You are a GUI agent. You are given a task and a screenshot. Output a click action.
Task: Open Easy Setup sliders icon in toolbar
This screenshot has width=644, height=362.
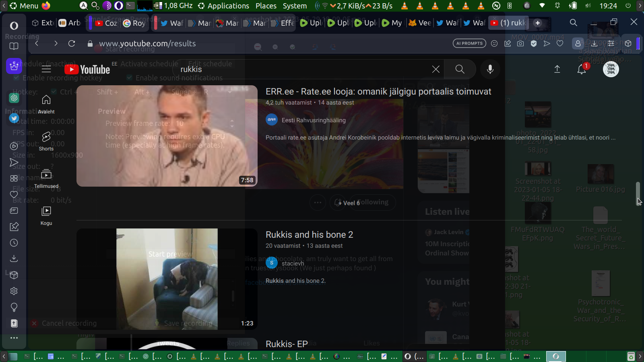611,43
